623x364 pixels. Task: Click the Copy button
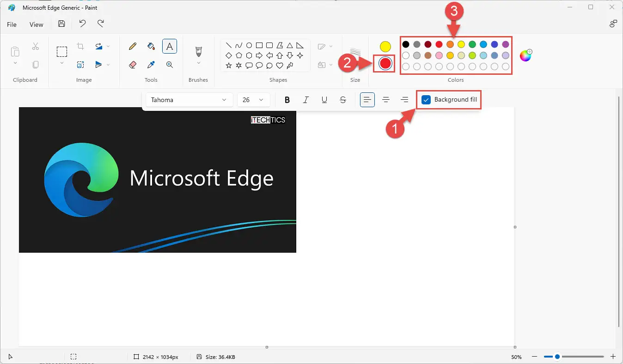(36, 65)
